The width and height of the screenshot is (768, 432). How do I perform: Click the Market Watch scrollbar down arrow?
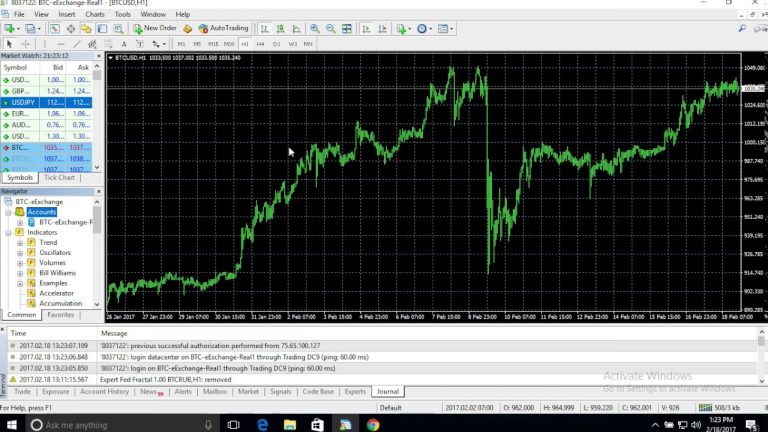97,167
